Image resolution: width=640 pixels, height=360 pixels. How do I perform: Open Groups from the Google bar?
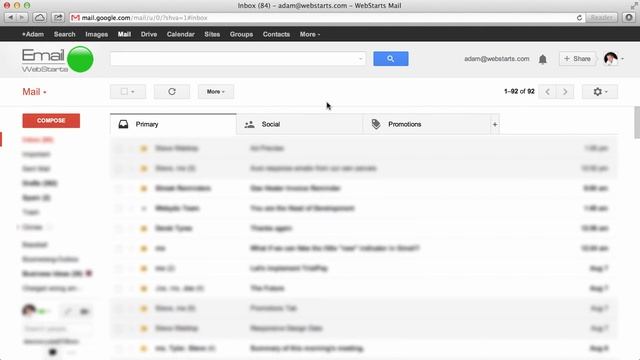(241, 34)
